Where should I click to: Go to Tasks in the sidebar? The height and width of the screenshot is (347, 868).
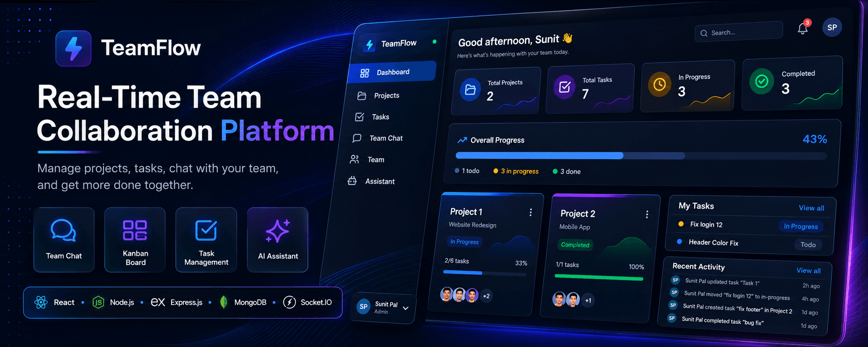[372, 117]
